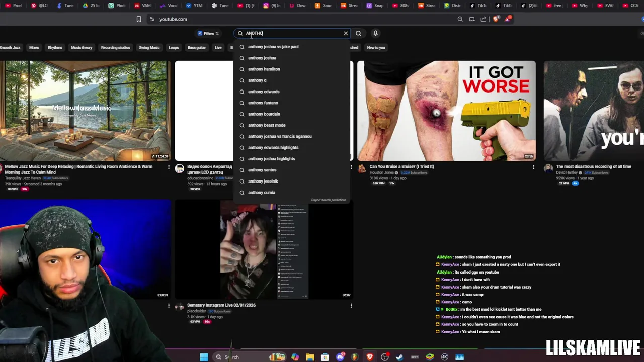Screen dimensions: 644x362
Task: Open the Brave Rewards triangle icon
Action: [x=508, y=19]
